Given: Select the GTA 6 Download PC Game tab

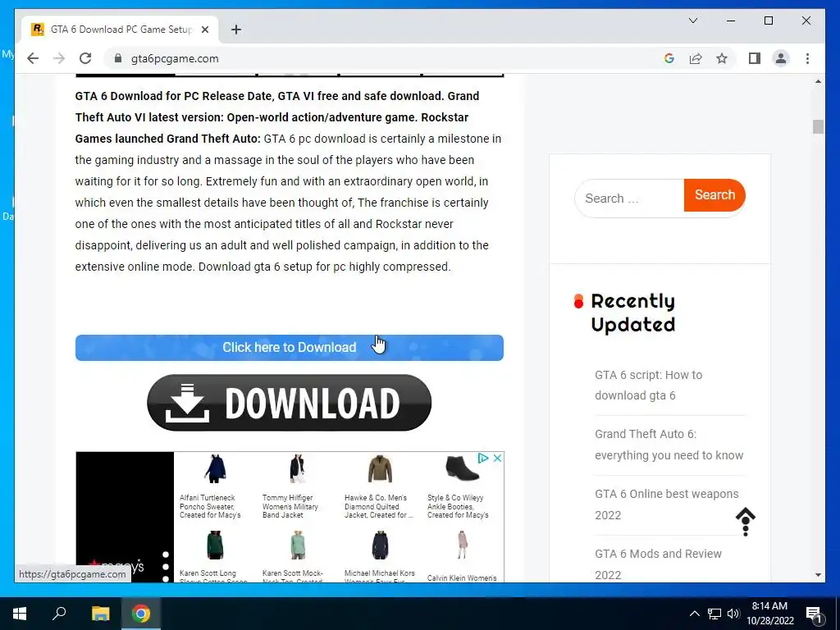Looking at the screenshot, I should tap(120, 30).
